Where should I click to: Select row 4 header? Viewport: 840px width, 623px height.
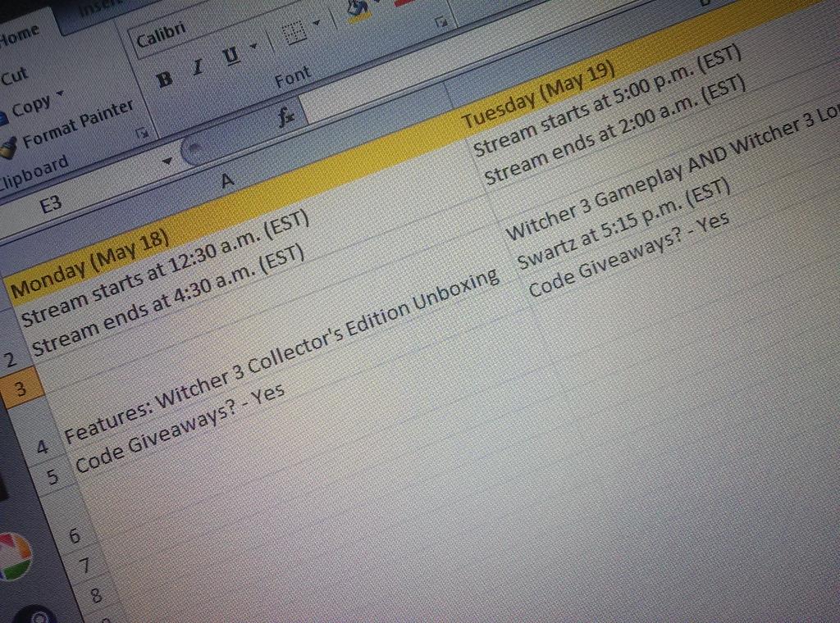43,446
